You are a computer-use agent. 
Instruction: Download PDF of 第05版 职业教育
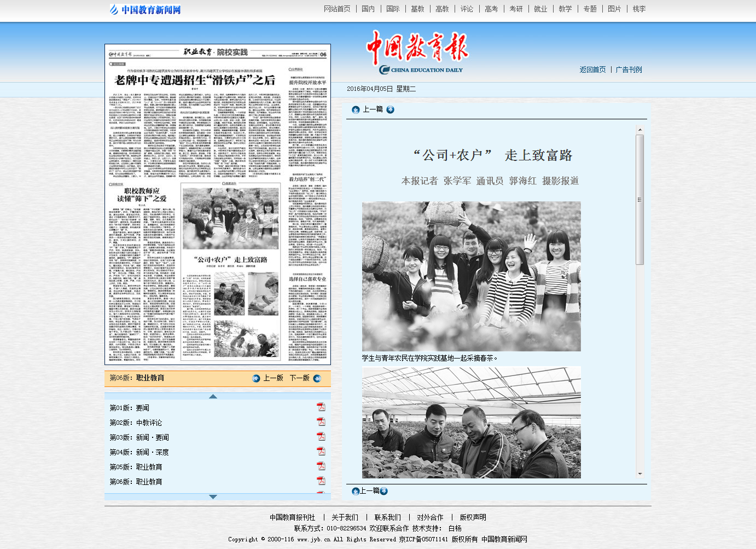[x=321, y=466]
